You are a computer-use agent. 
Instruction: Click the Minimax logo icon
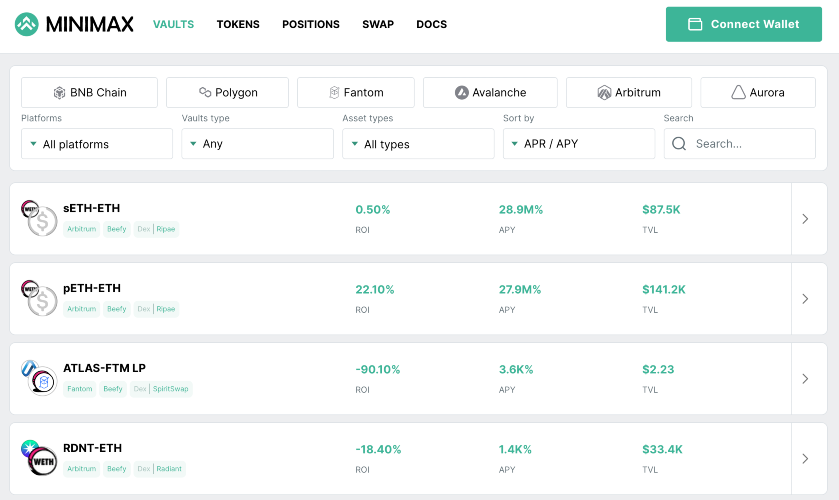click(x=26, y=24)
